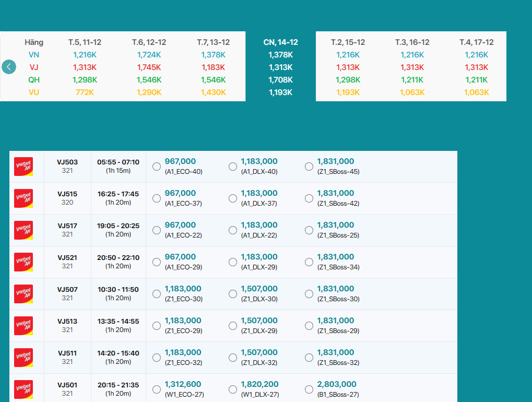Switch to the T.2, 15-12 date column

tap(348, 42)
